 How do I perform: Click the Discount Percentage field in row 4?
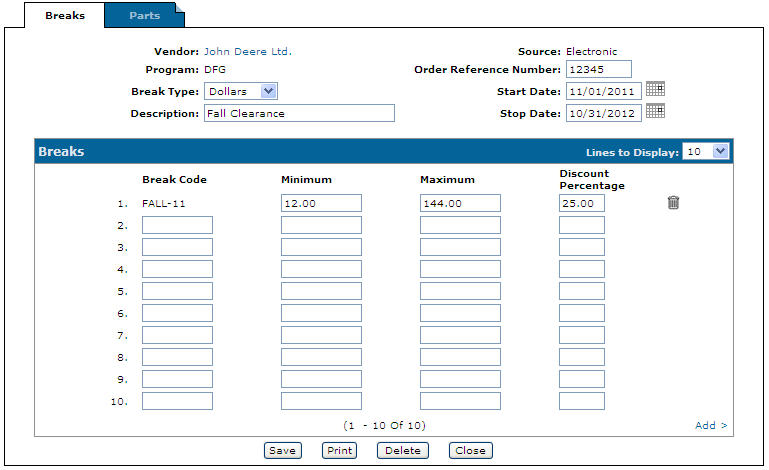[582, 269]
